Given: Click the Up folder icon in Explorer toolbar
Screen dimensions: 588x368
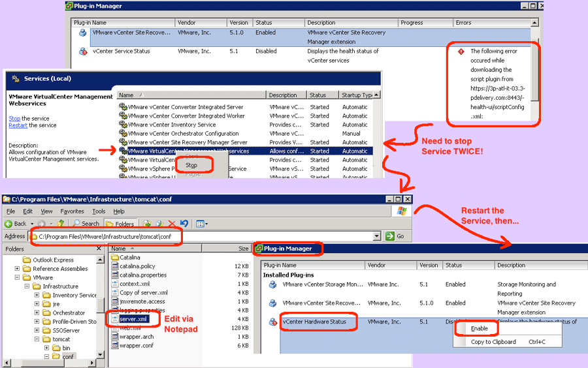Looking at the screenshot, I should pyautogui.click(x=61, y=224).
